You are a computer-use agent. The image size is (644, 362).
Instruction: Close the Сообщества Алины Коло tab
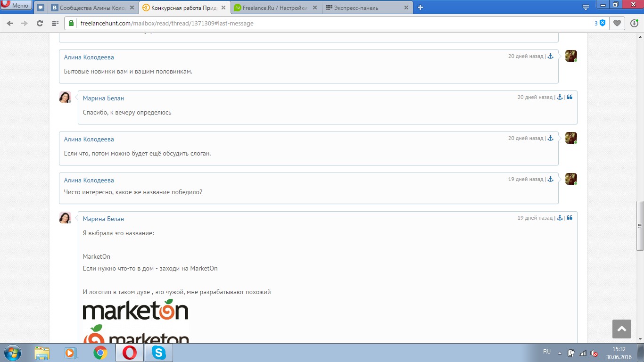click(132, 8)
